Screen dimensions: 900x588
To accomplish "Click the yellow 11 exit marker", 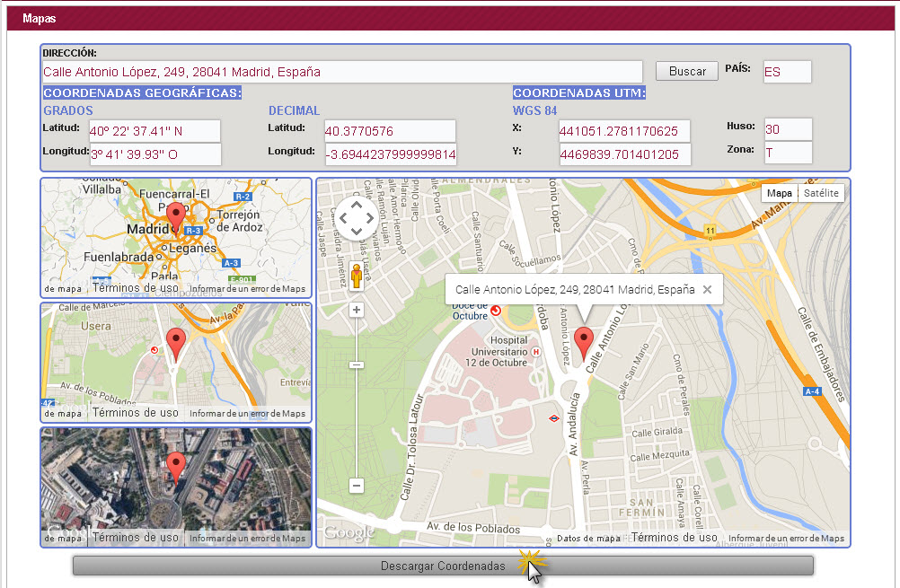I will (710, 231).
